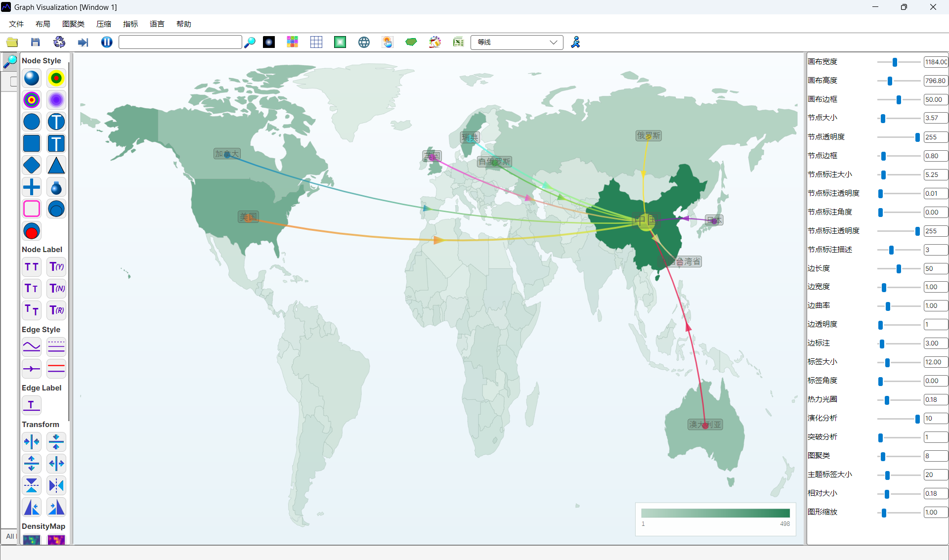Click the toolbar search text field
Screen dimensions: 949x560
click(x=180, y=43)
